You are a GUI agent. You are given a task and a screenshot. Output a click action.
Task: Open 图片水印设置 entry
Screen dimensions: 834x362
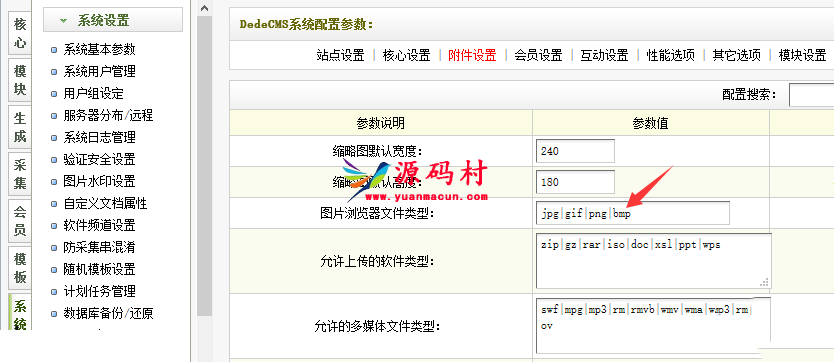coord(99,181)
